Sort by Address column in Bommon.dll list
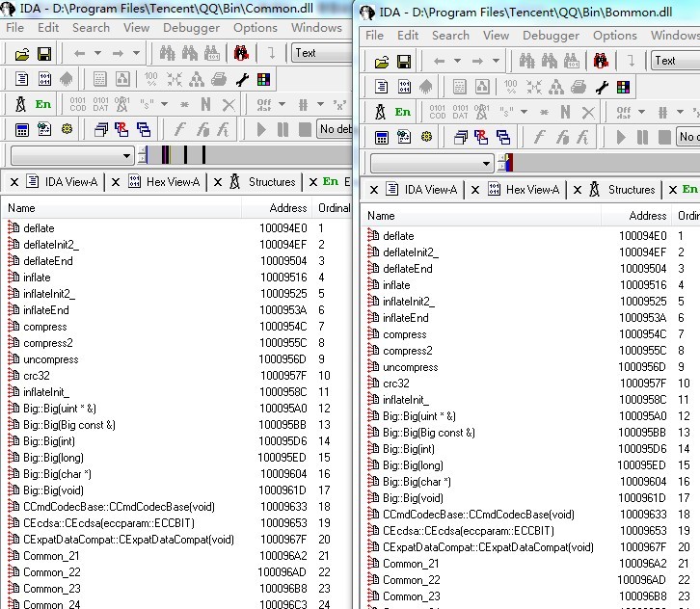Viewport: 700px width, 609px height. [637, 216]
